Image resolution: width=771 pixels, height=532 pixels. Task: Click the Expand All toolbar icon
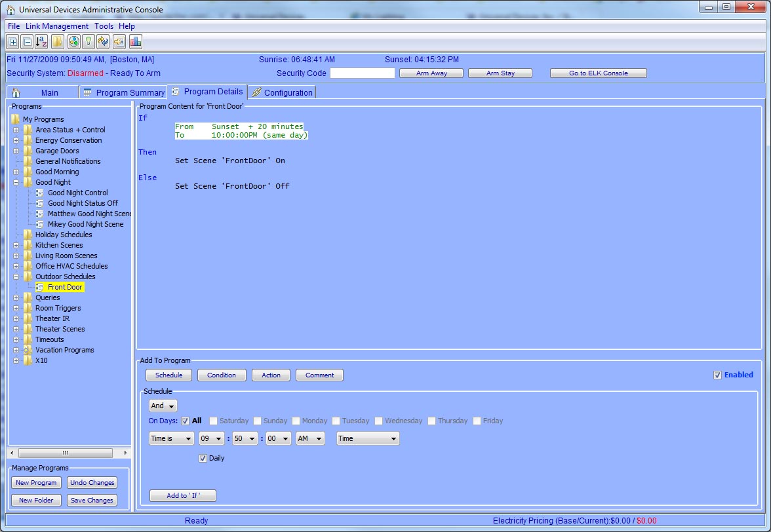tap(13, 42)
